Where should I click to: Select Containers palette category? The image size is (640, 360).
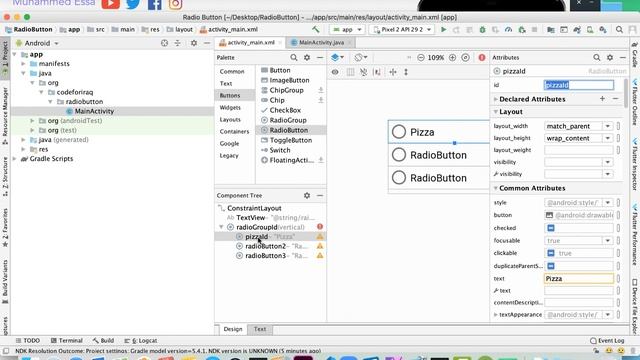(234, 131)
